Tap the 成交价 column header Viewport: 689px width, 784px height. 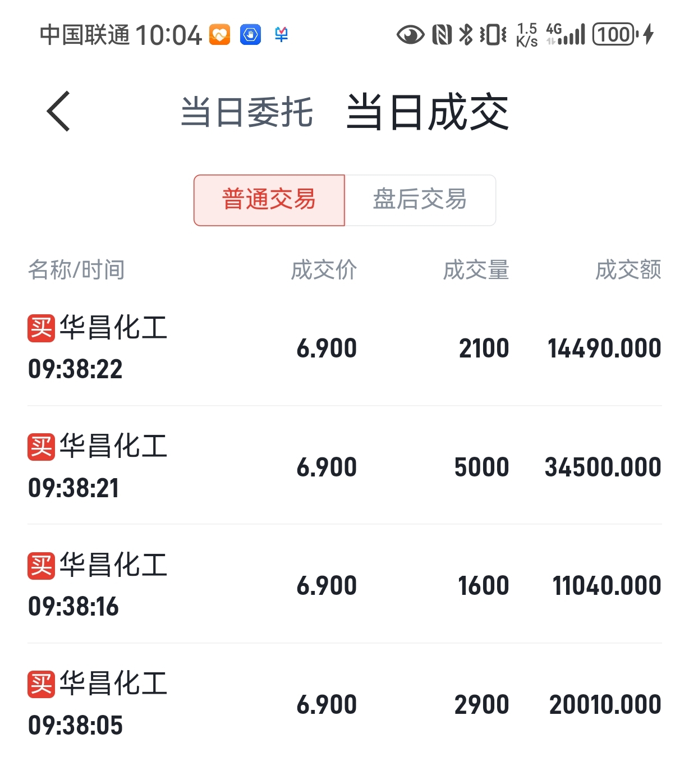(324, 270)
